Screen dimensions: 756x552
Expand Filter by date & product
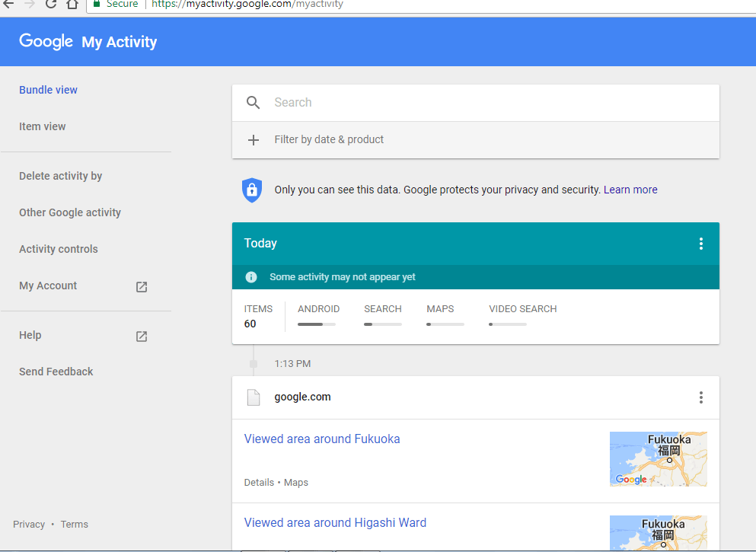[329, 140]
